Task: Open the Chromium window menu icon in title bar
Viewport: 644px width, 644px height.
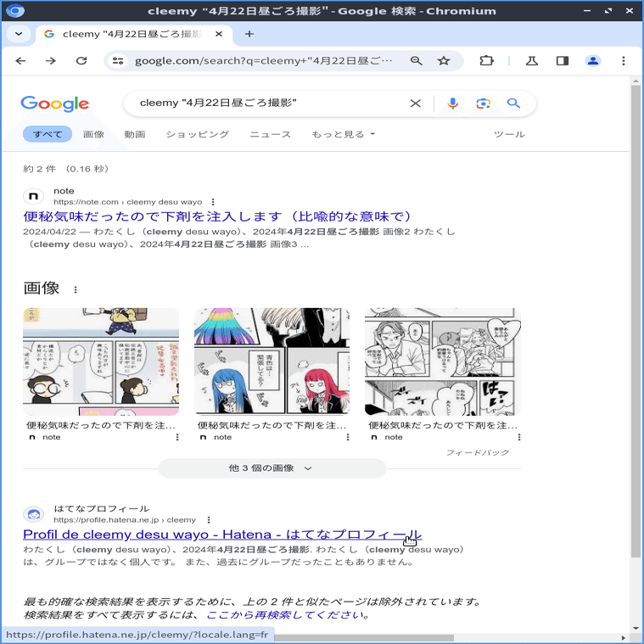Action: pos(15,11)
